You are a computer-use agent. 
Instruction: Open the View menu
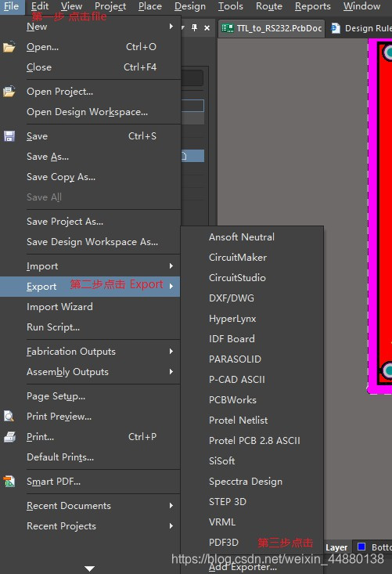click(x=72, y=6)
